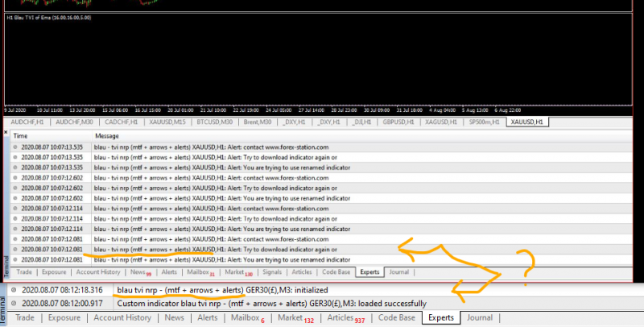
Task: Open the Articles tab showing 937 items
Action: coord(346,318)
